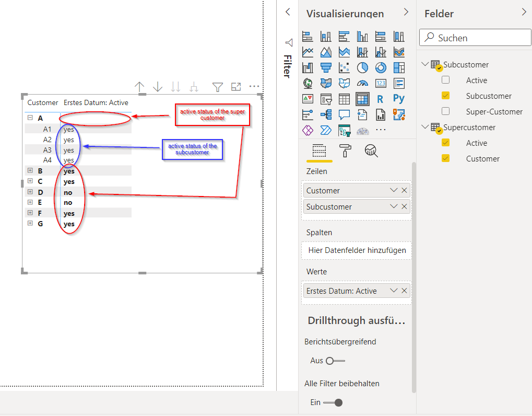Image resolution: width=532 pixels, height=416 pixels.
Task: Collapse row A in matrix
Action: point(30,118)
